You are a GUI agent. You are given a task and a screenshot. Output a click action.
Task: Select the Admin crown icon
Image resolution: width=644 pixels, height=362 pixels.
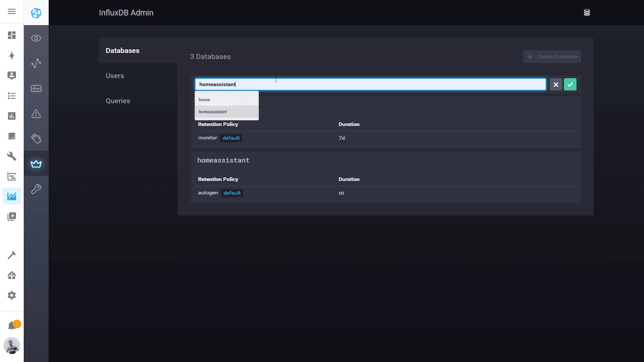pos(36,164)
